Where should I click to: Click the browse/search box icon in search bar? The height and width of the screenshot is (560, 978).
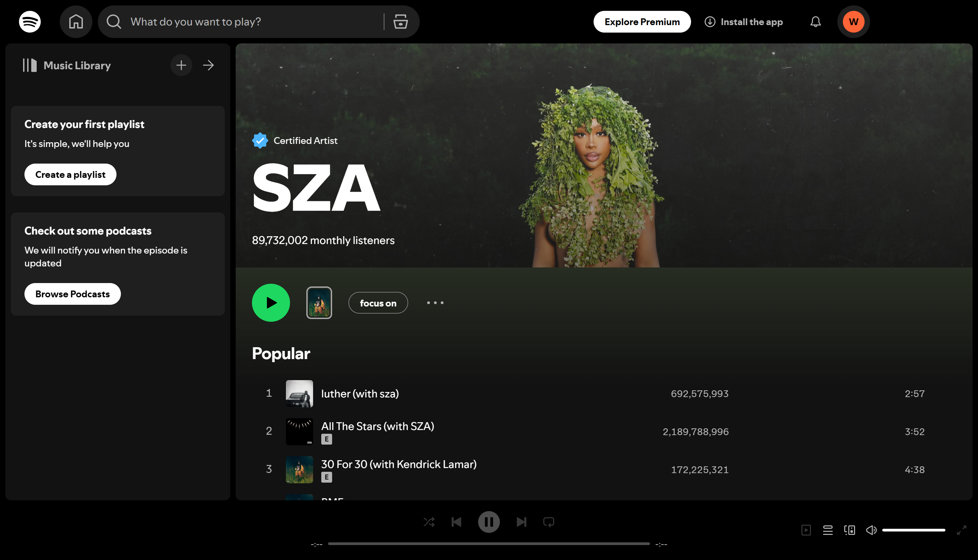point(400,21)
